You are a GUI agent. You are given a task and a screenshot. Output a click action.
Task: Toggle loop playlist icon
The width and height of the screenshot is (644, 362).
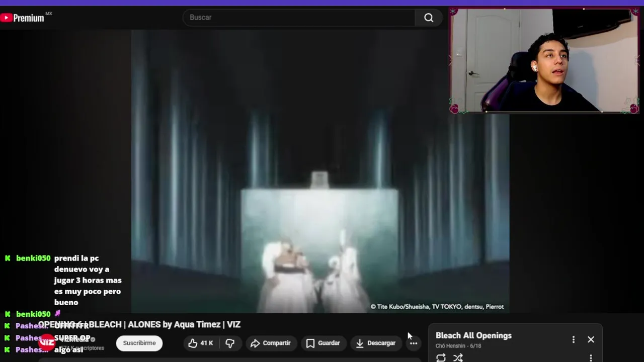[x=441, y=357]
